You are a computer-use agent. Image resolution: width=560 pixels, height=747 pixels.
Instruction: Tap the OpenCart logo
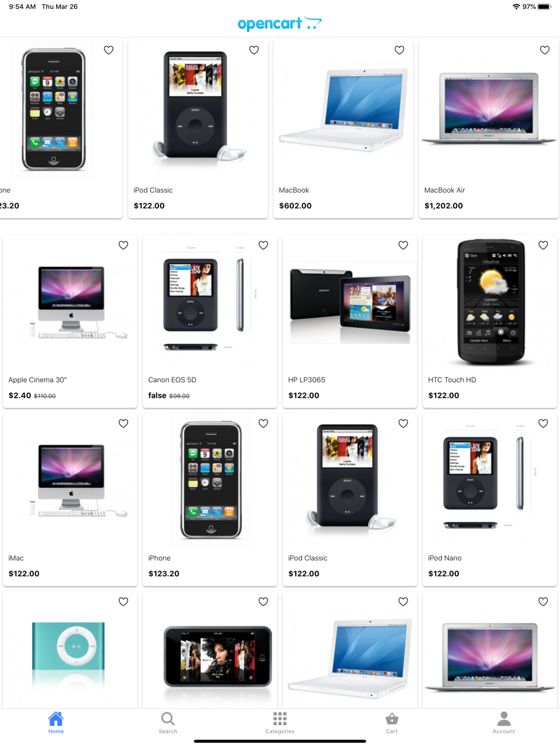tap(280, 24)
